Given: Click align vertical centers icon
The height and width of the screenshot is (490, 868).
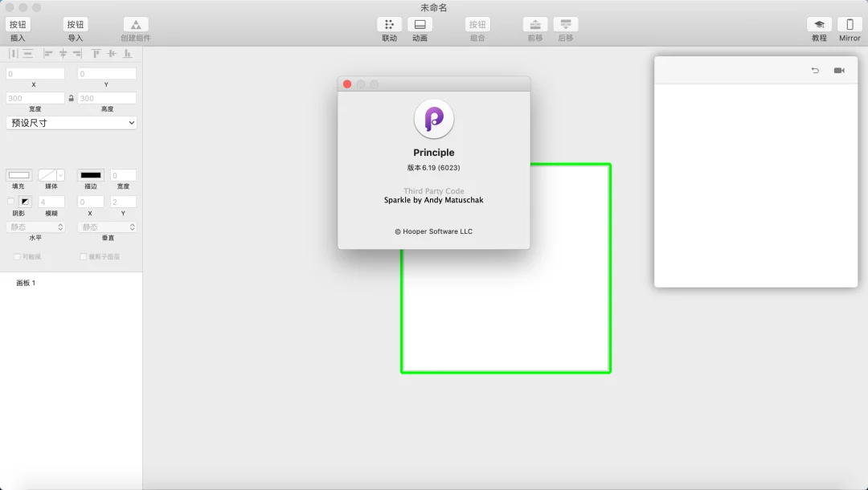Looking at the screenshot, I should [112, 54].
